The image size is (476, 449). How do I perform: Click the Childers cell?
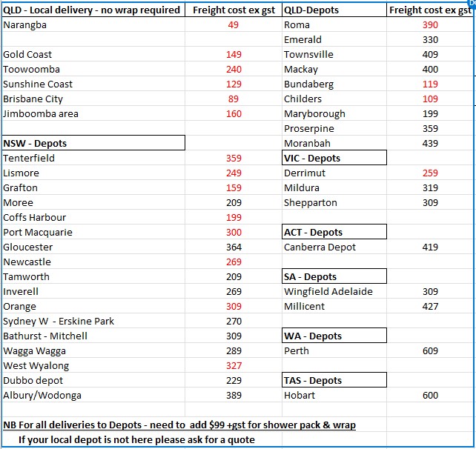click(x=334, y=99)
